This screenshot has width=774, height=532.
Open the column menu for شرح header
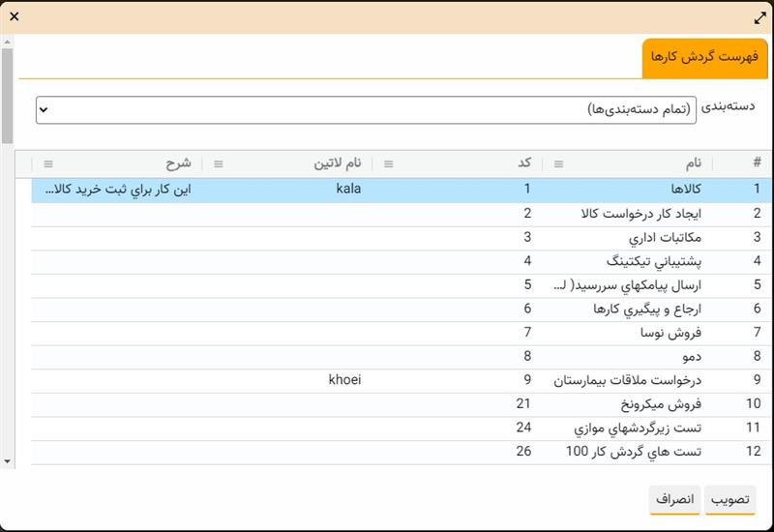48,163
